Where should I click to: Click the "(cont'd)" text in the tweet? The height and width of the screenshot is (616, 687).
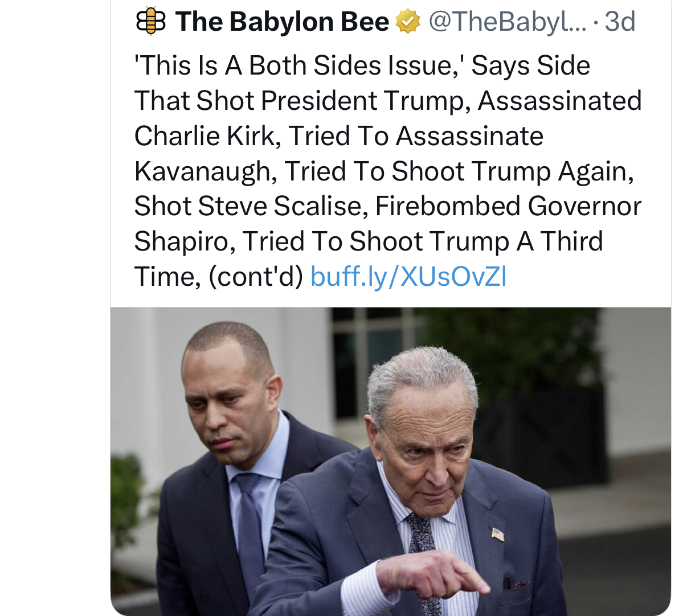coord(256,277)
